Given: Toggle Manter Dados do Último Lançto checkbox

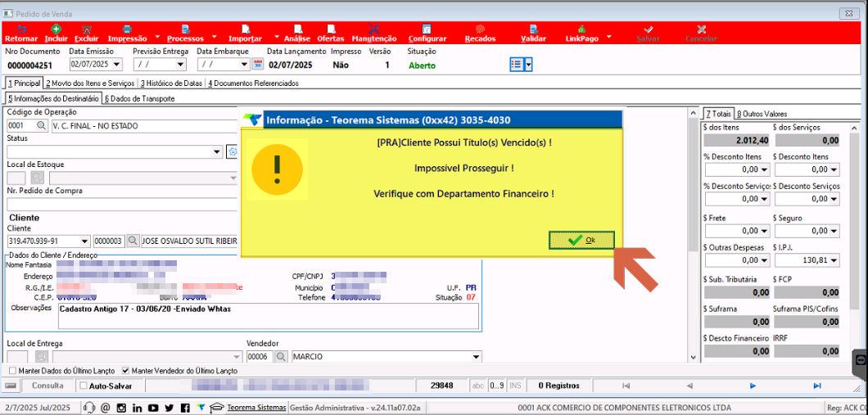Looking at the screenshot, I should (x=13, y=371).
